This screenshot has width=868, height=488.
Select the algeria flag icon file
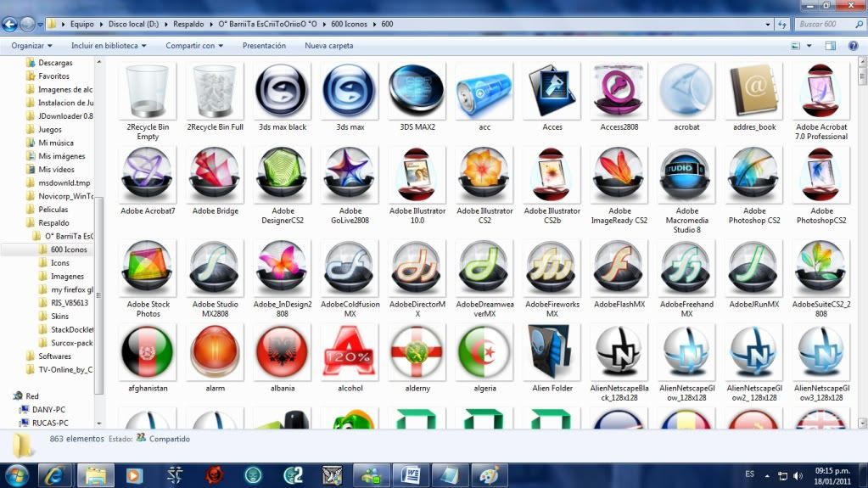click(484, 359)
